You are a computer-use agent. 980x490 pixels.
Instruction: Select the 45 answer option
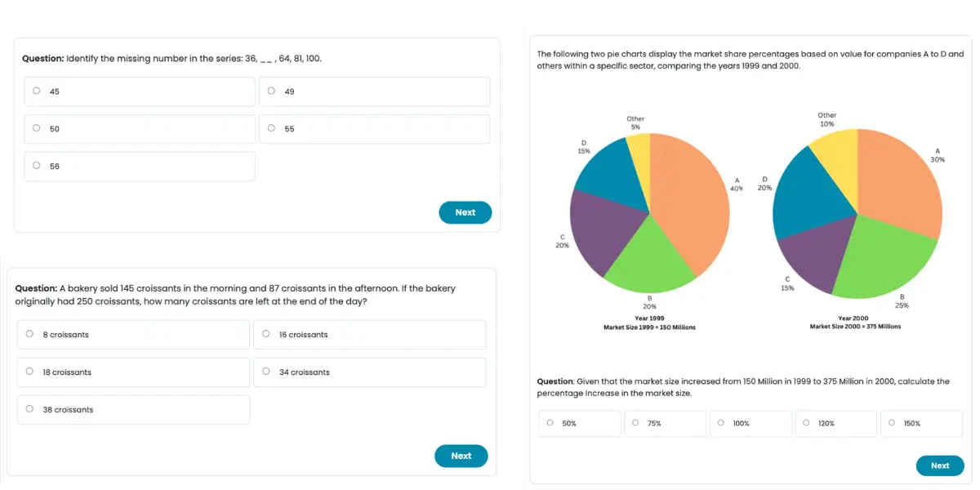37,91
